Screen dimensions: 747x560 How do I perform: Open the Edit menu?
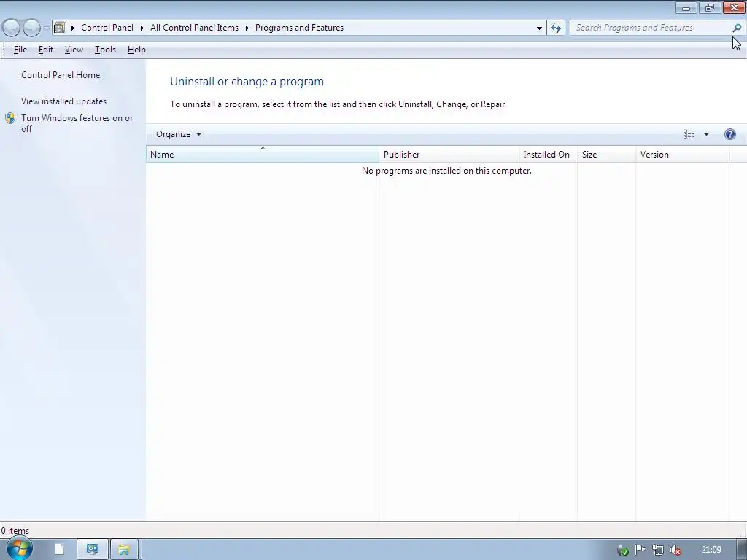(46, 50)
